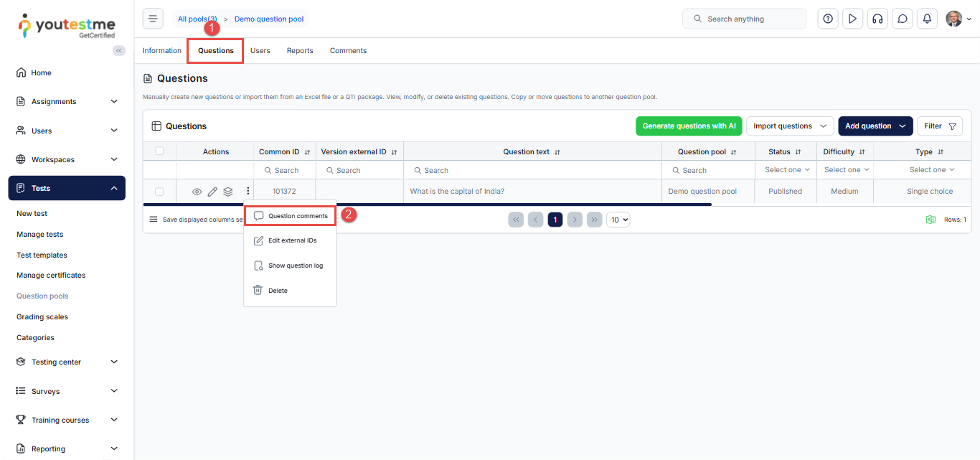This screenshot has height=460, width=980.
Task: Click the Question text search field
Action: pyautogui.click(x=532, y=171)
